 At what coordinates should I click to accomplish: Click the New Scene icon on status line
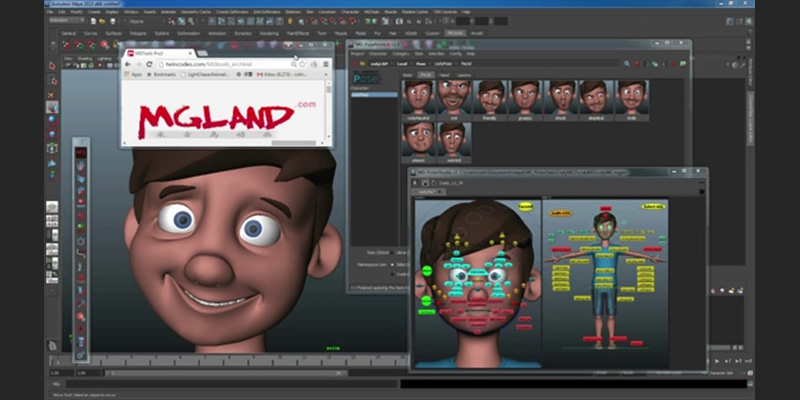[x=93, y=21]
